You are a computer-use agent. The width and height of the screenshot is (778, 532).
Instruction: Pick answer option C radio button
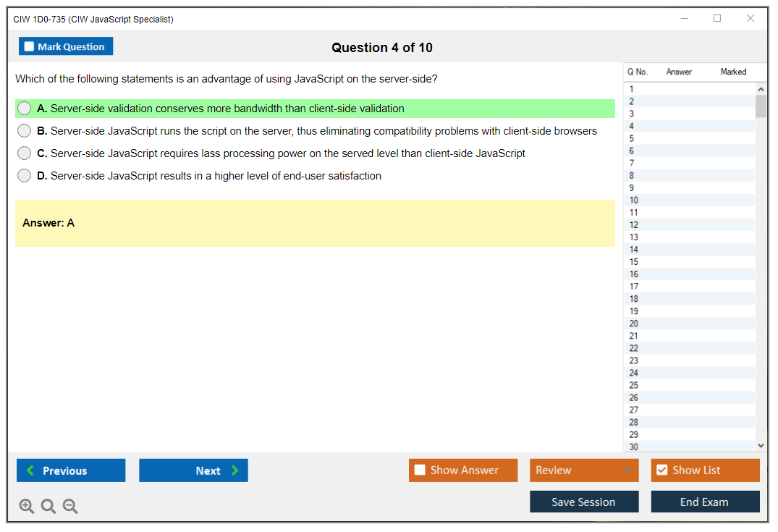[x=25, y=153]
